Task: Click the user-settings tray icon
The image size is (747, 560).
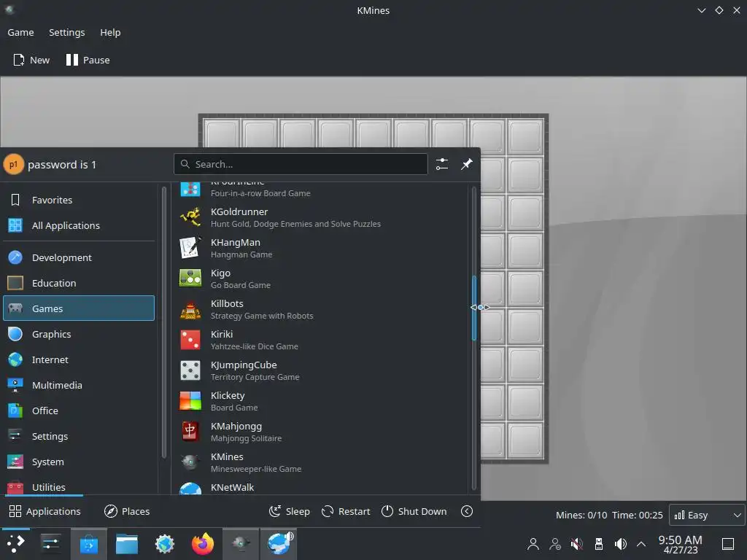Action: point(555,544)
